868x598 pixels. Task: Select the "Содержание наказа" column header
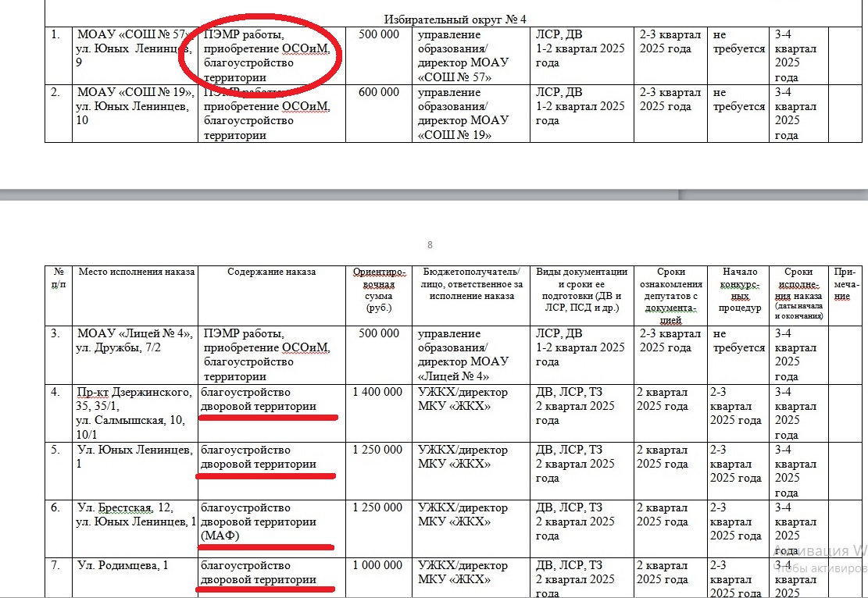click(x=271, y=272)
